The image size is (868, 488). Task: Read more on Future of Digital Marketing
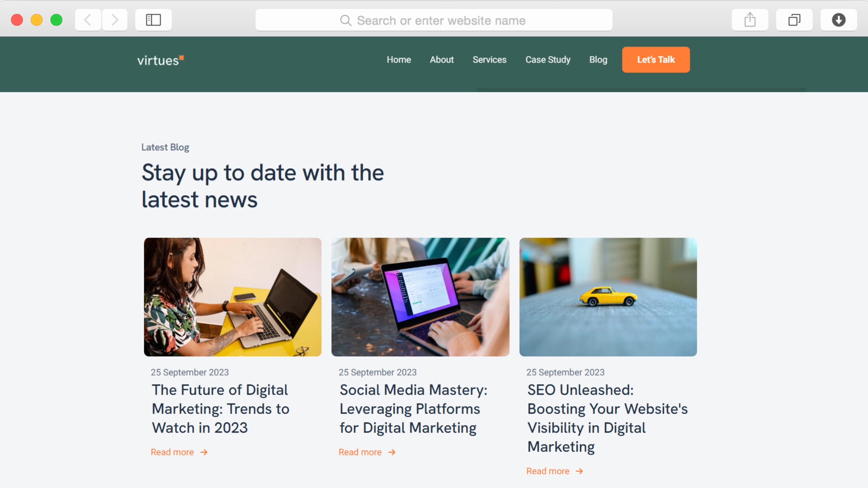pyautogui.click(x=179, y=452)
